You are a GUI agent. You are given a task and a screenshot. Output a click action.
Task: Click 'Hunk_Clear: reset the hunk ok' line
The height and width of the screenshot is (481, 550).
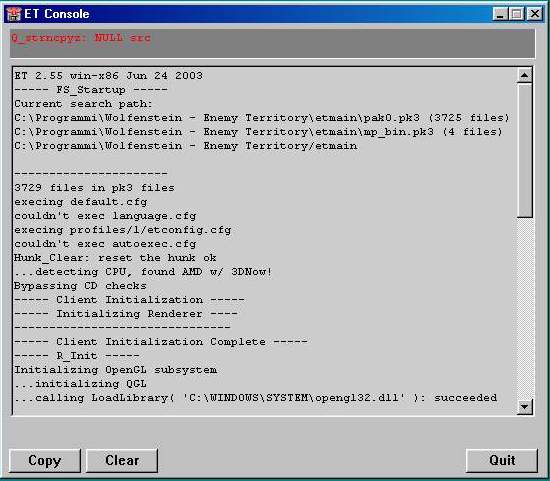click(x=115, y=258)
